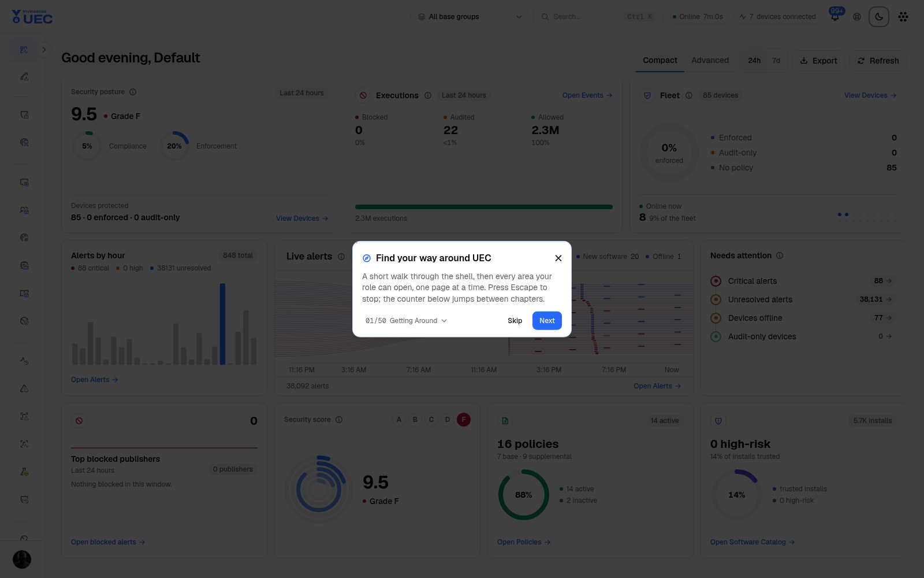This screenshot has height=578, width=924.
Task: Open the Critical alerts row showing 88
Action: pos(803,281)
